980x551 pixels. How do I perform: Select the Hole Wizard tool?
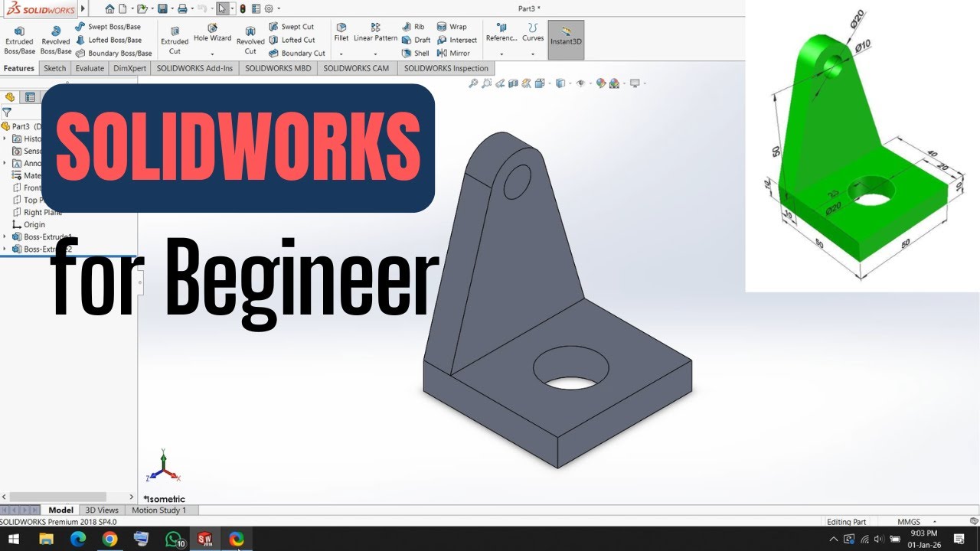tap(212, 34)
